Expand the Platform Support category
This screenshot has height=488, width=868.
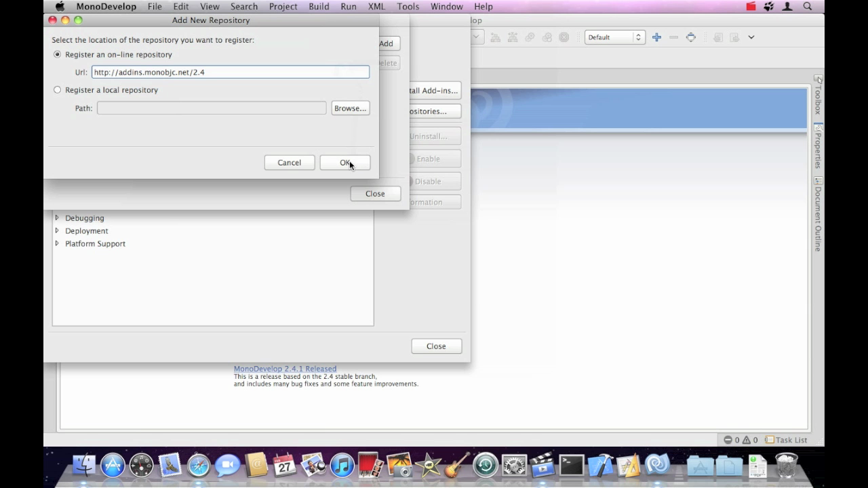(57, 244)
